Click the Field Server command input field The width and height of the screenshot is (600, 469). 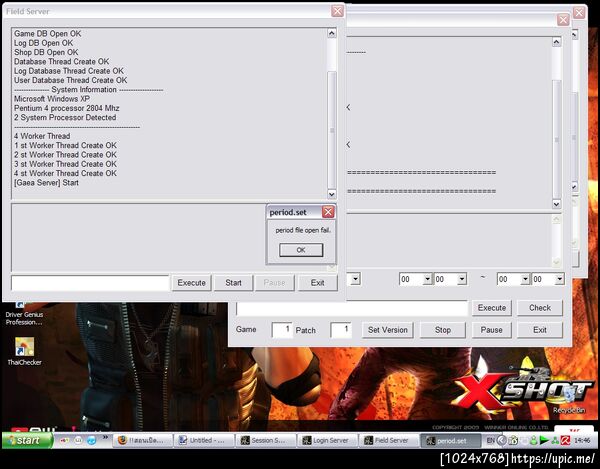[90, 283]
